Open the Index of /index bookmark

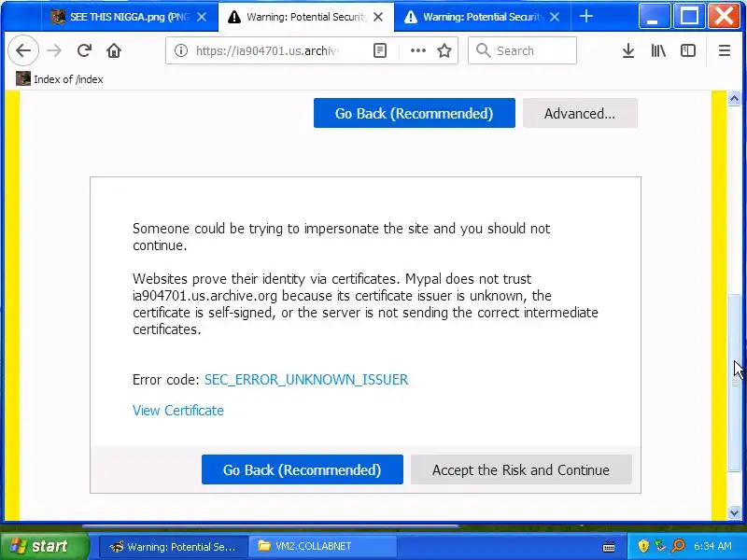point(60,79)
